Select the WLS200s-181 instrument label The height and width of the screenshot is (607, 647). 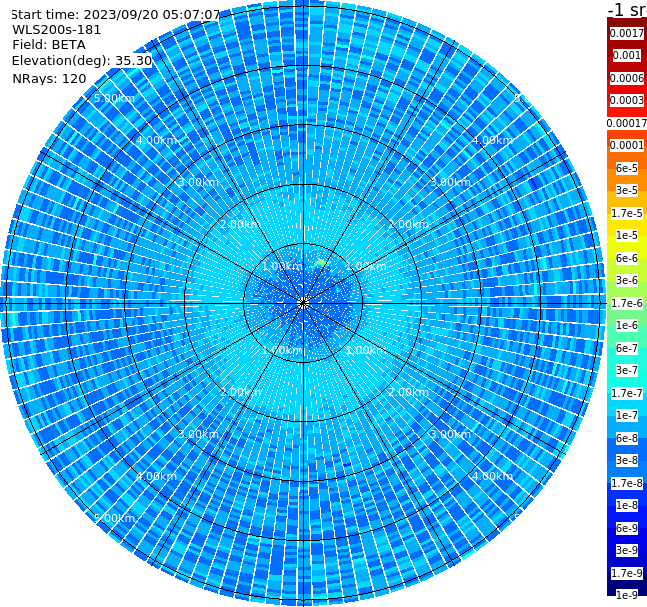57,30
